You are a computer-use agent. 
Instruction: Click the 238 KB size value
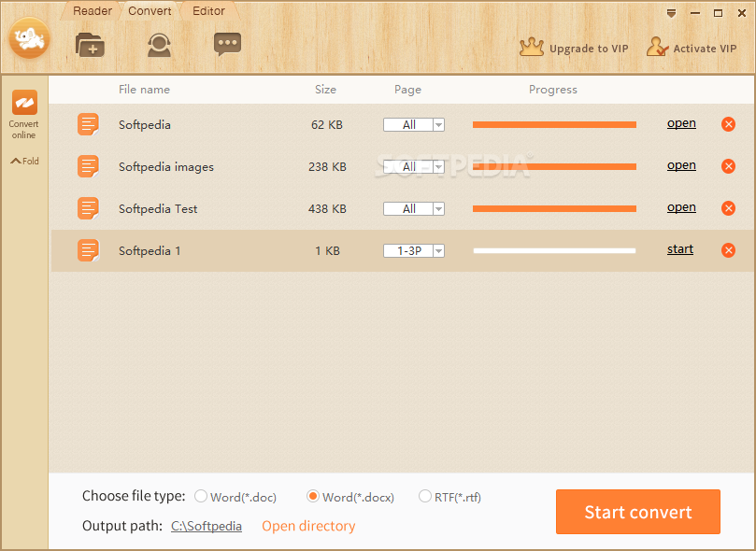pyautogui.click(x=327, y=166)
